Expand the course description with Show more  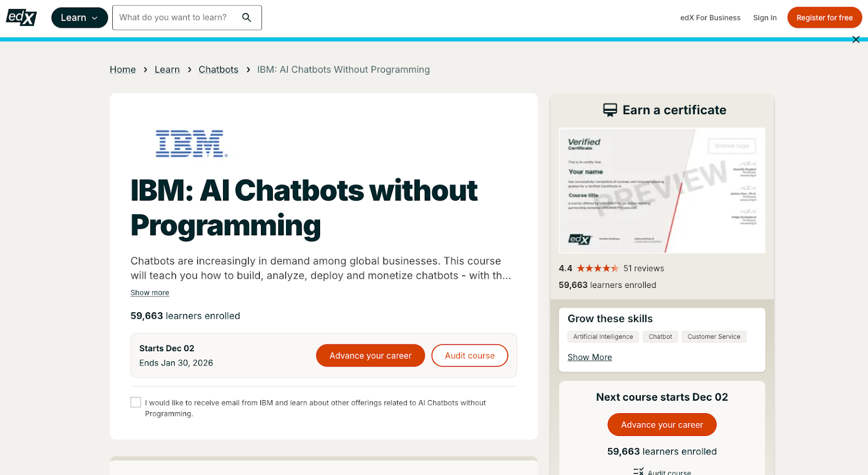click(149, 292)
